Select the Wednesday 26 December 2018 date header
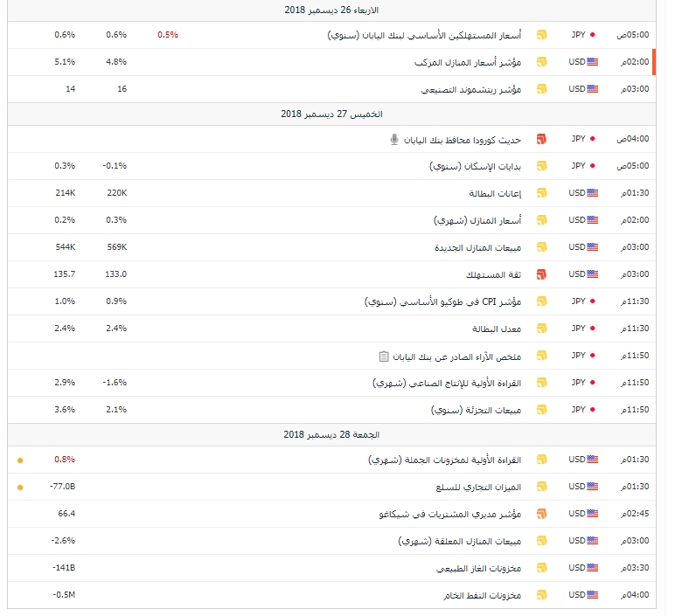The width and height of the screenshot is (675, 616). tap(331, 10)
